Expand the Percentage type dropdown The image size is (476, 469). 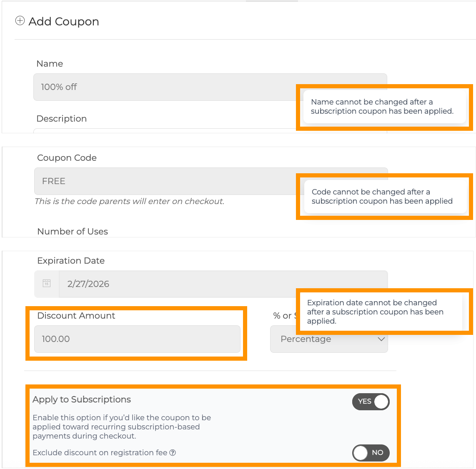pos(329,339)
